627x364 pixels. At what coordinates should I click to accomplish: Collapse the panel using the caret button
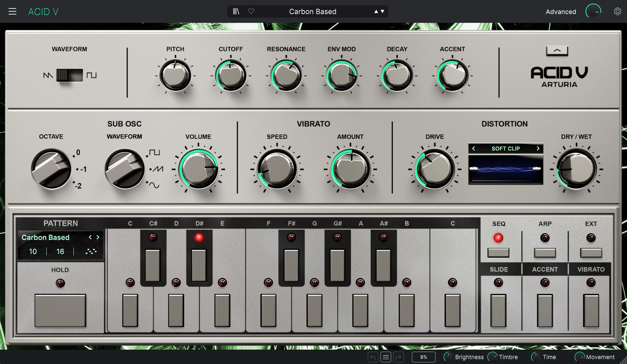click(x=557, y=51)
